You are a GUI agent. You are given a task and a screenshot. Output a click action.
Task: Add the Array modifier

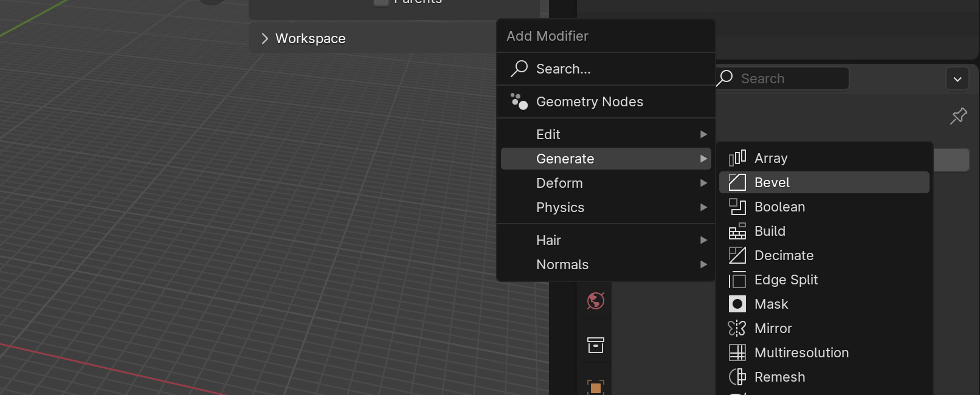coord(824,158)
